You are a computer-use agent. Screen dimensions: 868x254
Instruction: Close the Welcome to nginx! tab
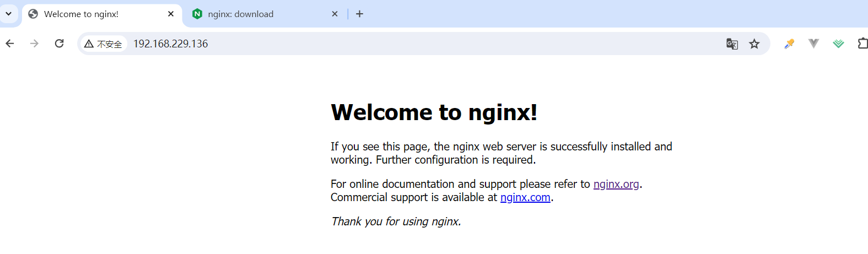click(171, 14)
